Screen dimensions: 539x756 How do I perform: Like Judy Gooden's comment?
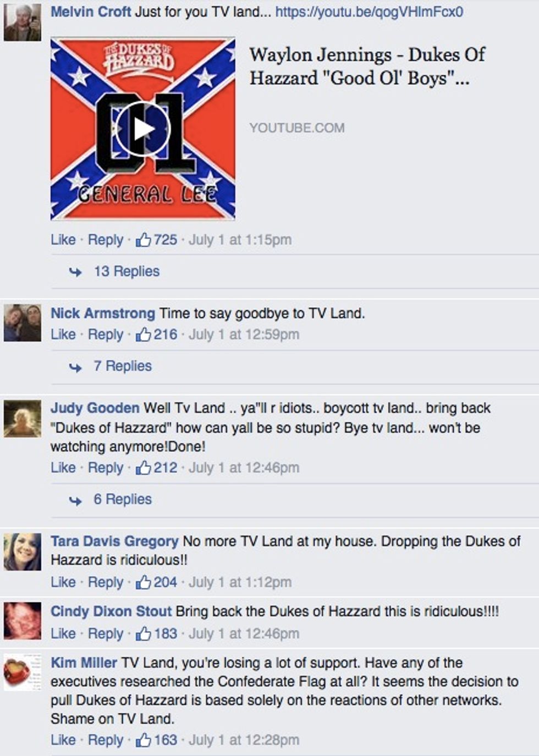click(x=63, y=468)
